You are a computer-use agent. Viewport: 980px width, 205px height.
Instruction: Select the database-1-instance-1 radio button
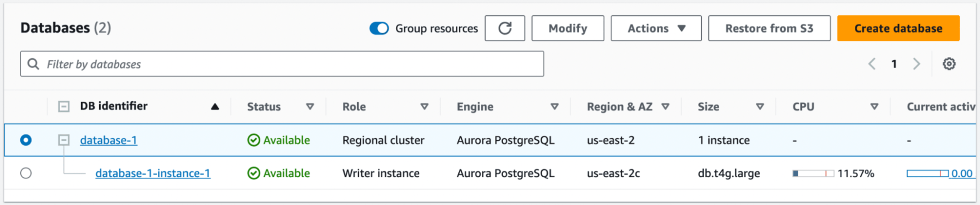coord(26,173)
